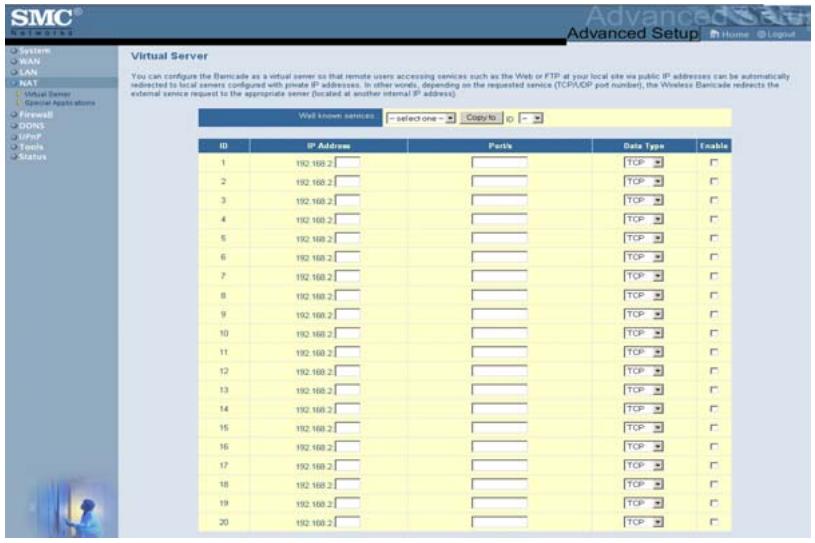
Task: Click the Port/s field for row 20
Action: click(x=499, y=522)
